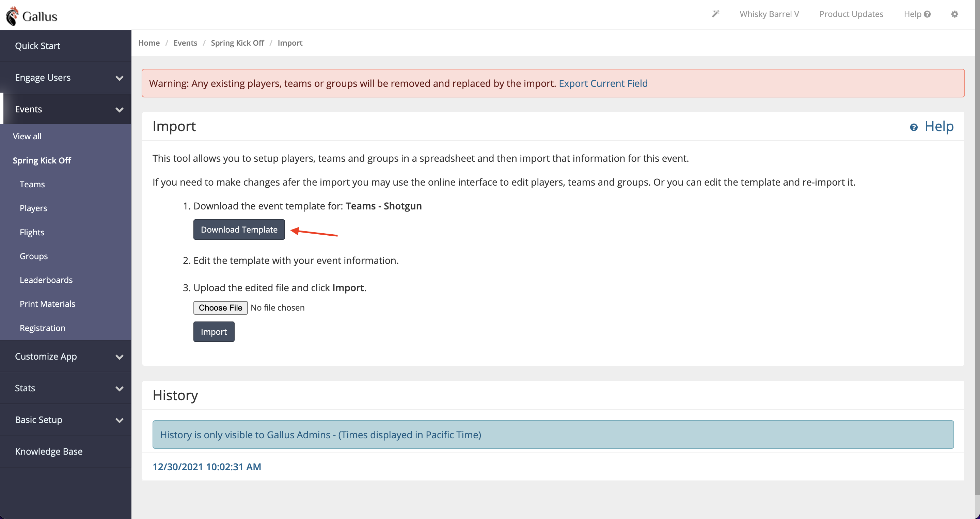The height and width of the screenshot is (519, 980).
Task: Click the Gallus rooster logo
Action: pyautogui.click(x=12, y=16)
